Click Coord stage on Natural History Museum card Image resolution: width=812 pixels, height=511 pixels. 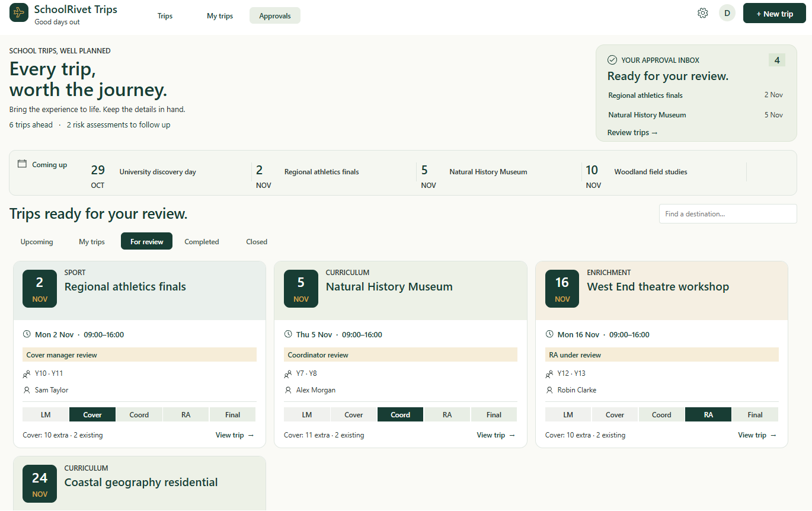(400, 414)
